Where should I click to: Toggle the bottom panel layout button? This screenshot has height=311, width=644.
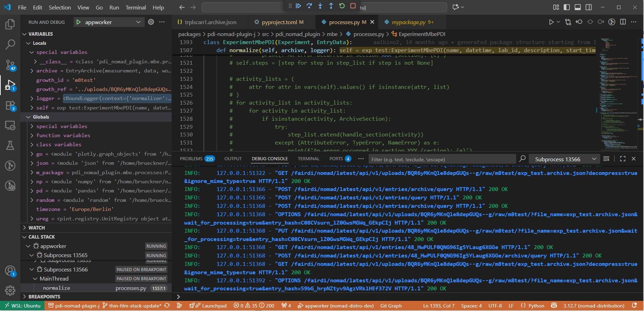pos(578,7)
